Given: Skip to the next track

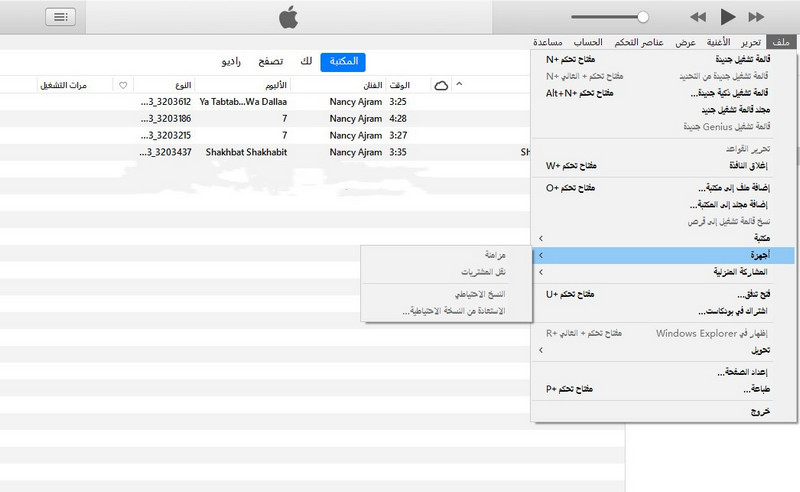Looking at the screenshot, I should [x=756, y=17].
